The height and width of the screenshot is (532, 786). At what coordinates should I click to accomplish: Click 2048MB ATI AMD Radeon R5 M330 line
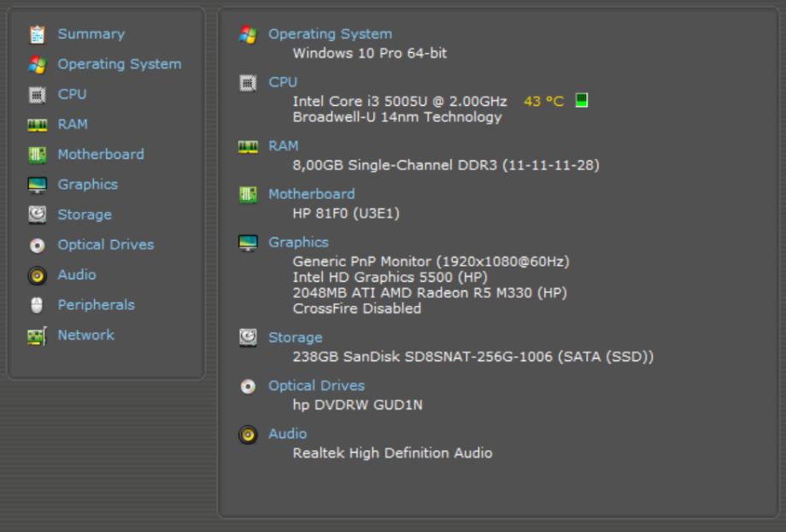430,293
